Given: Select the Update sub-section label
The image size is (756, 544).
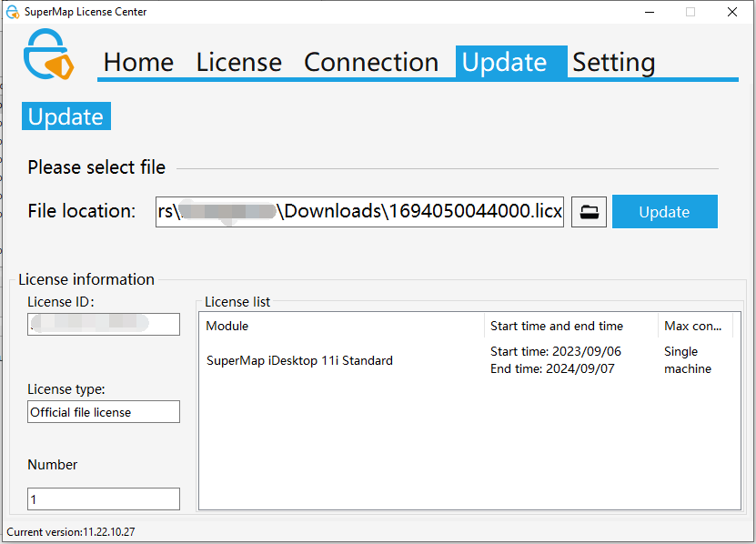Looking at the screenshot, I should (x=66, y=116).
